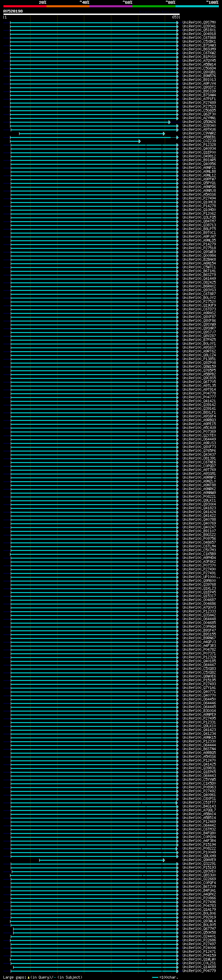Open hit UniRef100_B7SAW3
This screenshot has height=980, width=222.
[199, 45]
